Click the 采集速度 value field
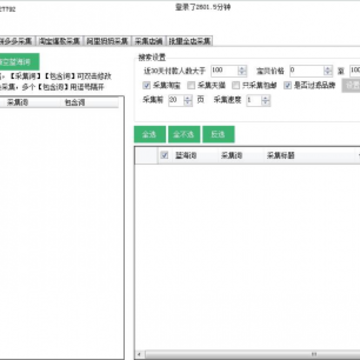This screenshot has height=360, width=360. (254, 100)
